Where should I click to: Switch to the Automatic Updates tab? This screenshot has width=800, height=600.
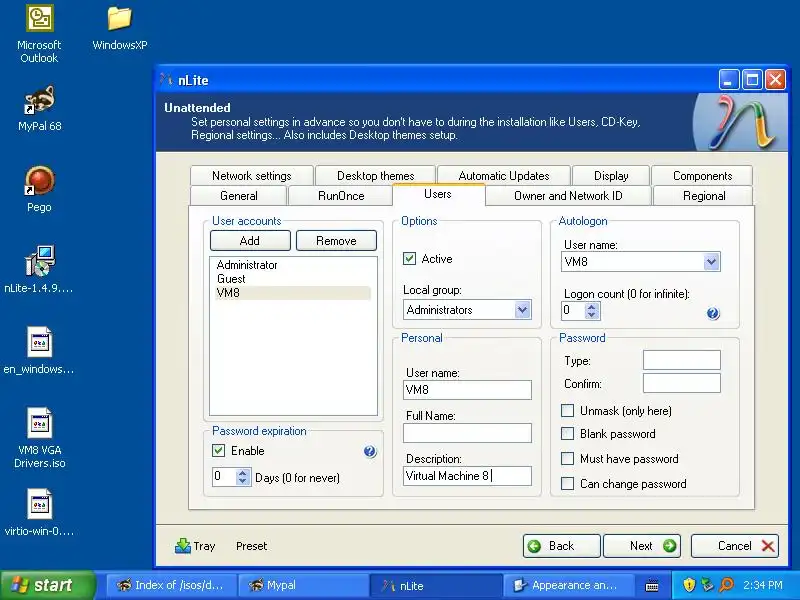click(504, 176)
